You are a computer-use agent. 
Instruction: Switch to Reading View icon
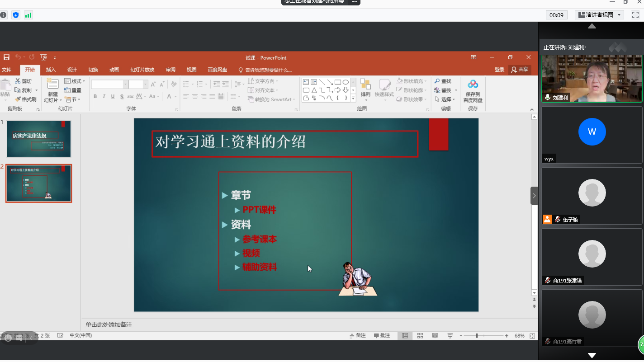[435, 336]
